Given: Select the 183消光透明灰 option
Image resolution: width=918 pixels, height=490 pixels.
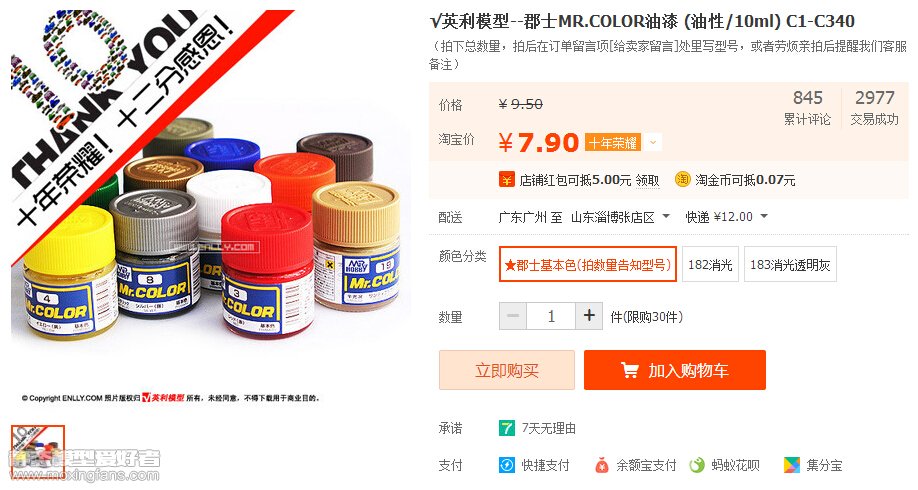Looking at the screenshot, I should click(x=790, y=265).
